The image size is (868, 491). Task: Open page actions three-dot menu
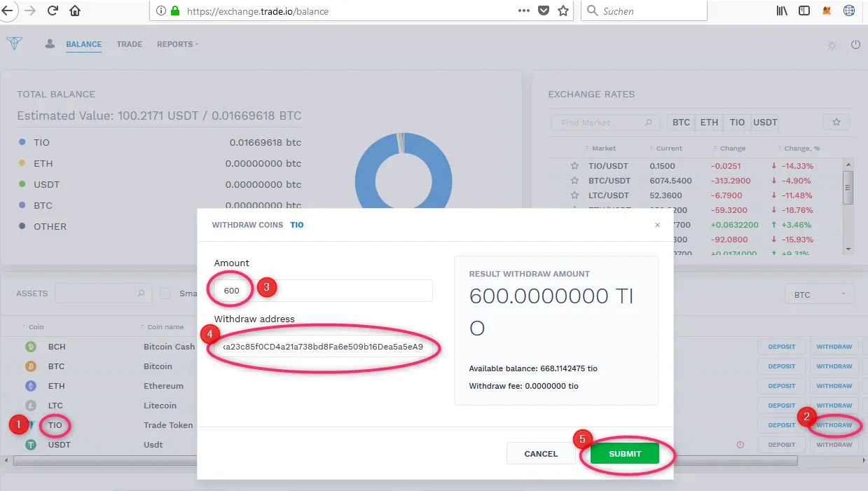(524, 11)
